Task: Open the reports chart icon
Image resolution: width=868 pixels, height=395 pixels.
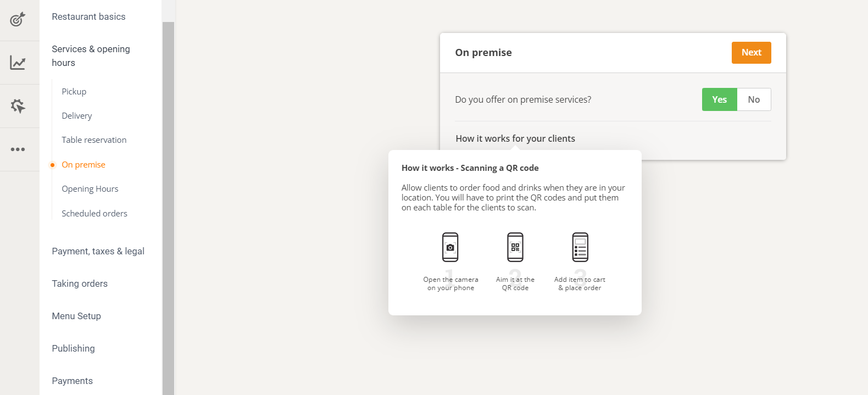Action: pyautogui.click(x=18, y=63)
